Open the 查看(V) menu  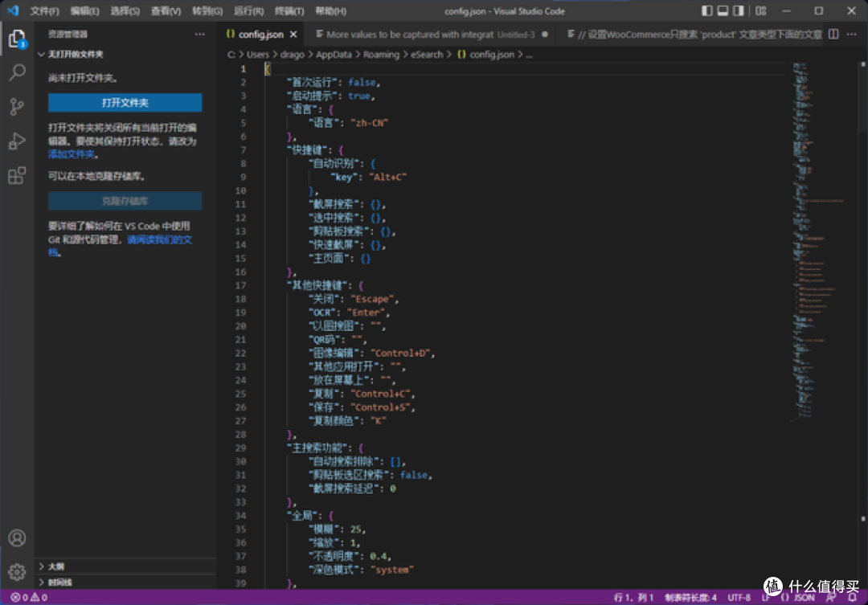click(166, 11)
